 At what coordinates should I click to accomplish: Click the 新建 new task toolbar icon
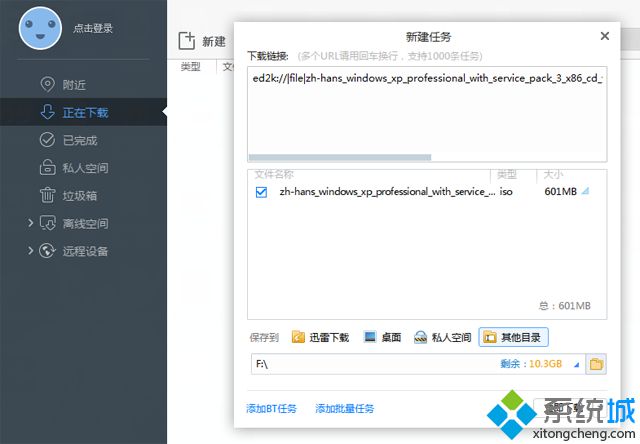(x=187, y=41)
